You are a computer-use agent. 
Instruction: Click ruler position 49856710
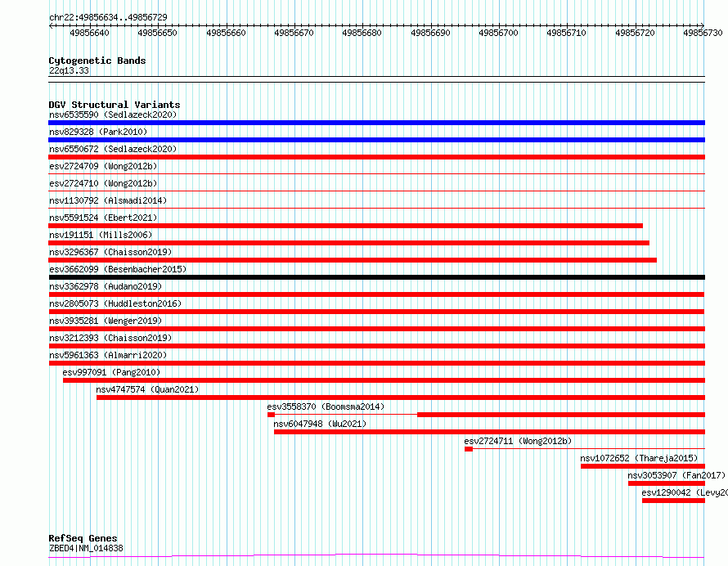[x=566, y=33]
